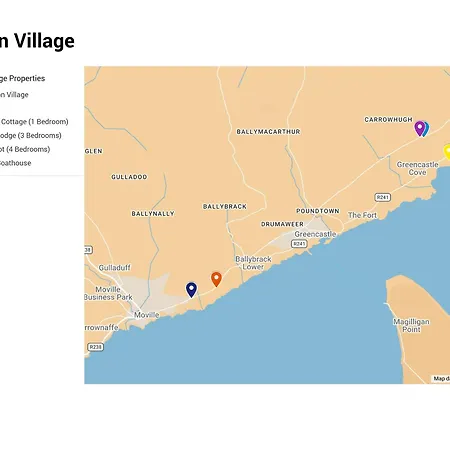Click The Fort label on map
This screenshot has height=450, width=450.
click(x=362, y=215)
